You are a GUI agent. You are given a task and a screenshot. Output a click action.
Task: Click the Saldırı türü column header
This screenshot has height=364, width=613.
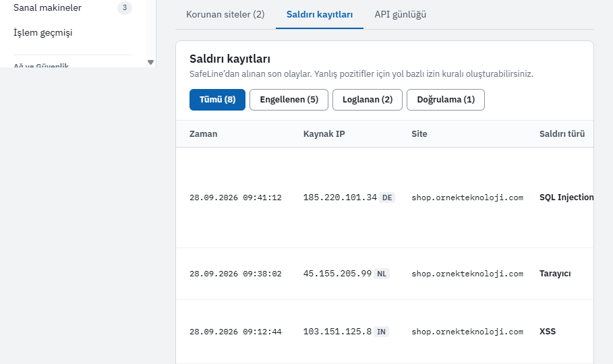562,133
